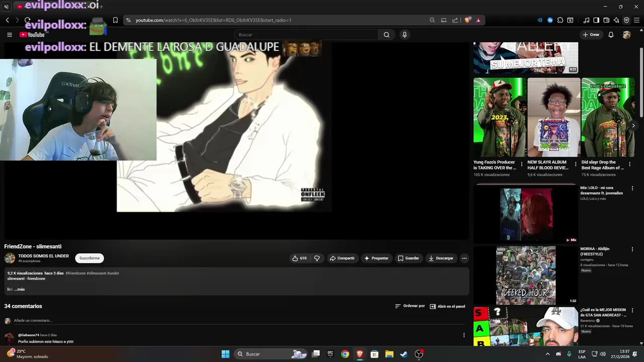
Task: Open the TODOS SOMOS EL UNDER channel
Action: pyautogui.click(x=43, y=256)
